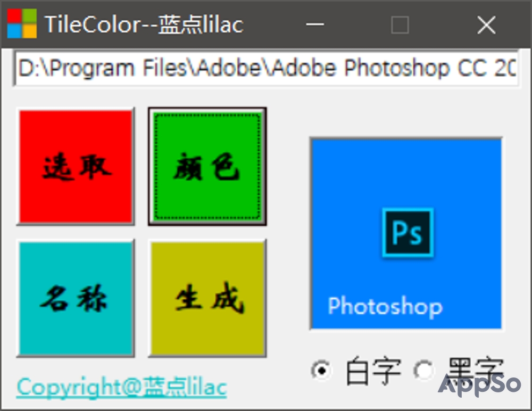Open the Copyright@蓝点lilac link
This screenshot has height=411, width=532.
[x=121, y=387]
